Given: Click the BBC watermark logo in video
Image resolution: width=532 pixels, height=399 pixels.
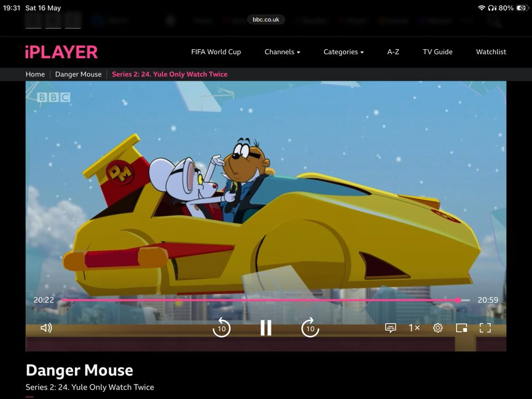Looking at the screenshot, I should point(54,98).
